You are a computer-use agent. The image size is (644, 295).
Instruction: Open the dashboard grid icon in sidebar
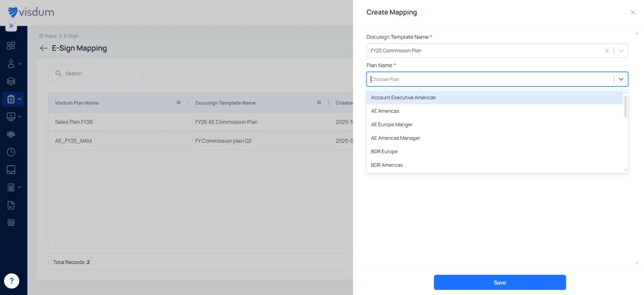tap(11, 46)
